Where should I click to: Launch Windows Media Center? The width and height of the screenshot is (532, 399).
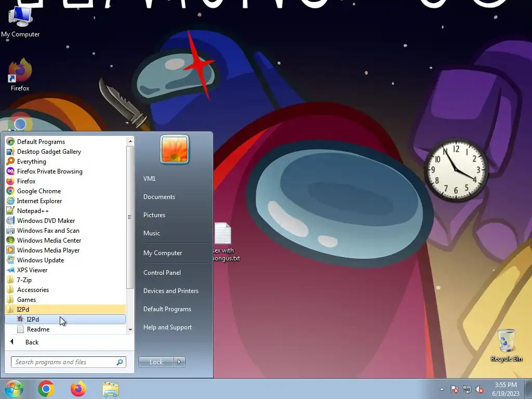click(65, 240)
